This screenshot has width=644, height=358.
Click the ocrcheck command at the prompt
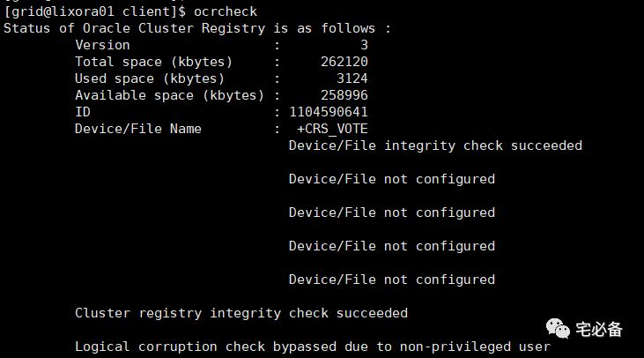226,11
